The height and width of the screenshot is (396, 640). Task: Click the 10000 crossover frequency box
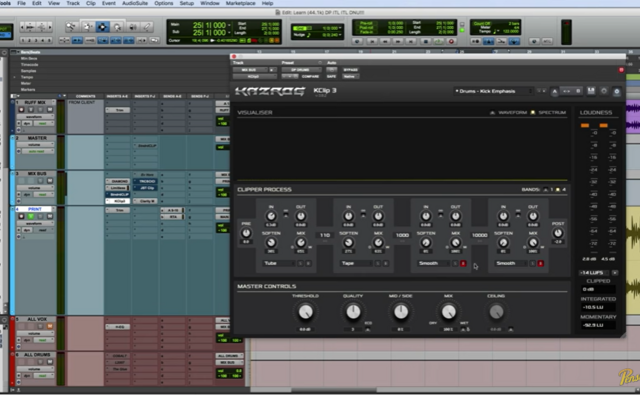480,236
